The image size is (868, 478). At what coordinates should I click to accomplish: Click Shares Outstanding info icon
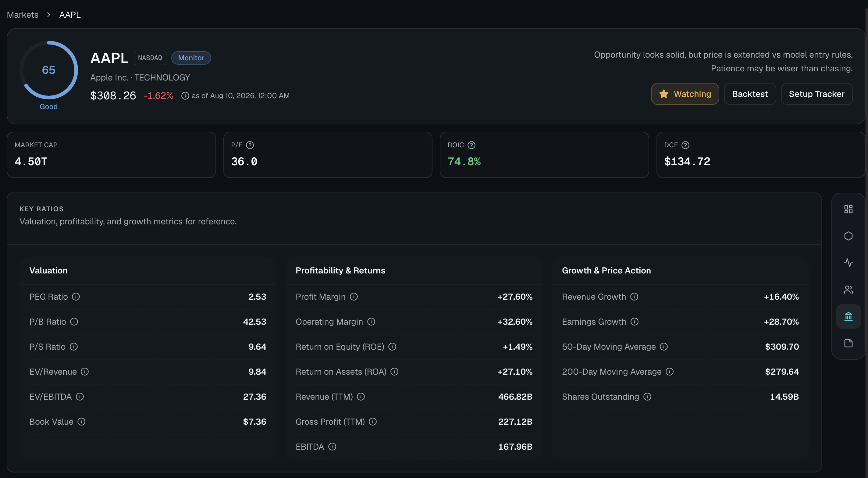(x=647, y=396)
